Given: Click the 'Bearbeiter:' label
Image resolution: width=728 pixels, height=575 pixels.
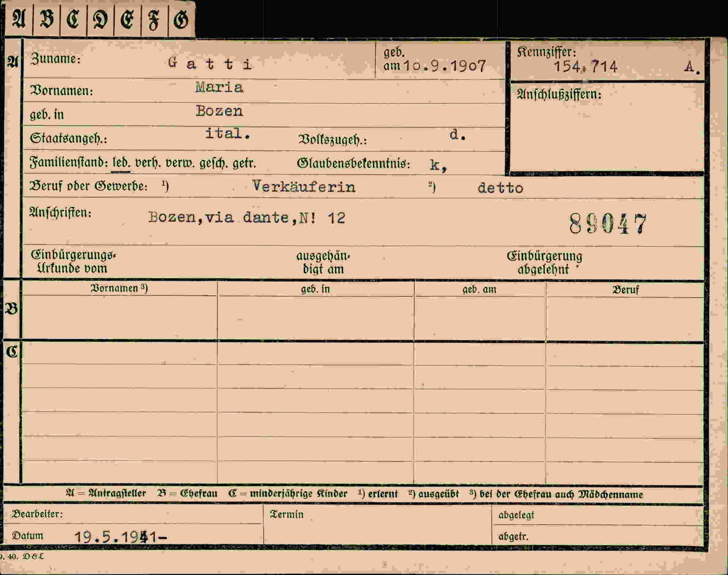Looking at the screenshot, I should click(37, 514).
